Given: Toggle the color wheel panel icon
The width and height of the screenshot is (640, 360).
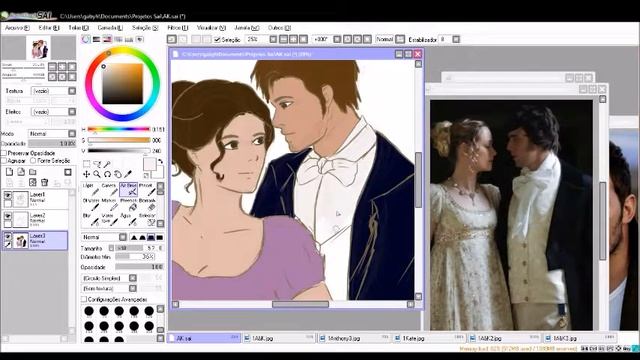Looking at the screenshot, I should pos(86,39).
